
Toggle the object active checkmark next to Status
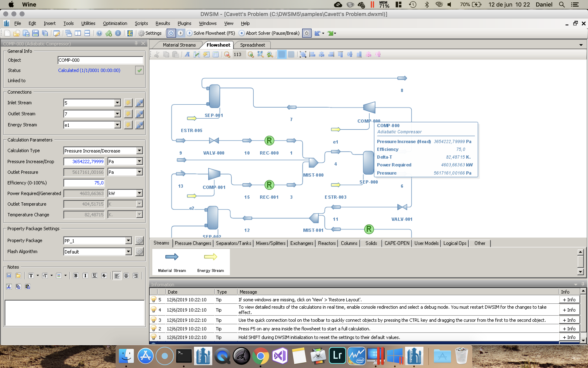[139, 70]
